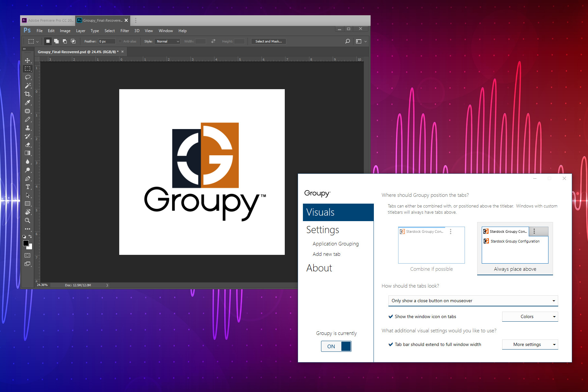588x392 pixels.
Task: Click the Select and Mask button
Action: (x=268, y=41)
